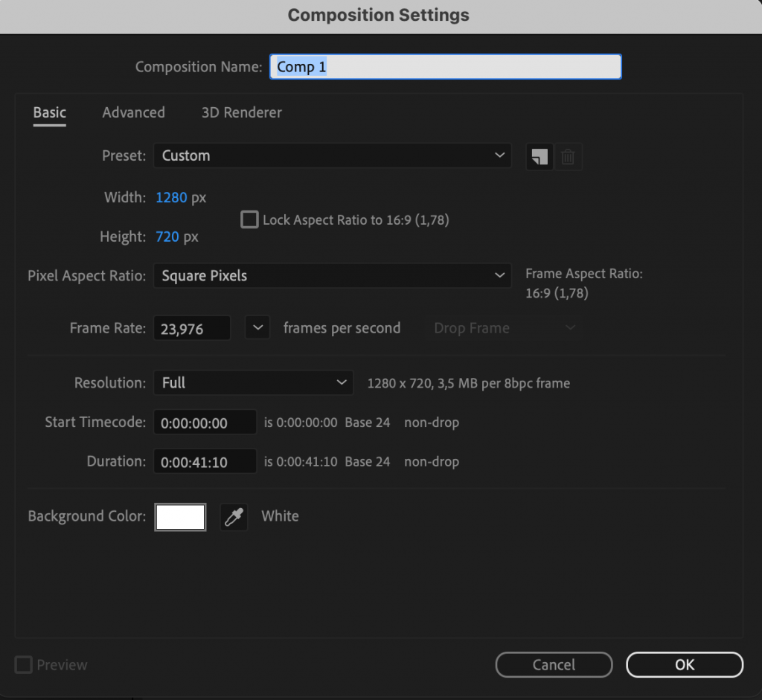762x700 pixels.
Task: Open the Frame Rate dropdown arrow
Action: (x=257, y=327)
